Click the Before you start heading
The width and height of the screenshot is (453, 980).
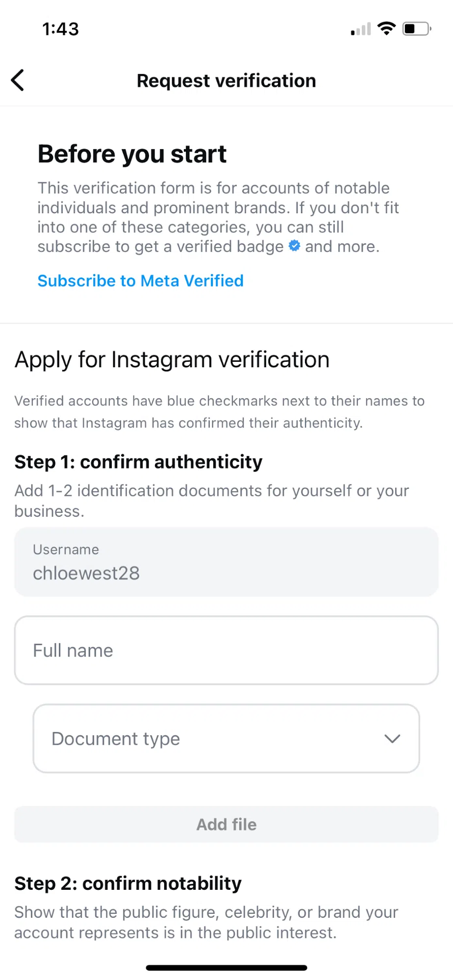132,153
